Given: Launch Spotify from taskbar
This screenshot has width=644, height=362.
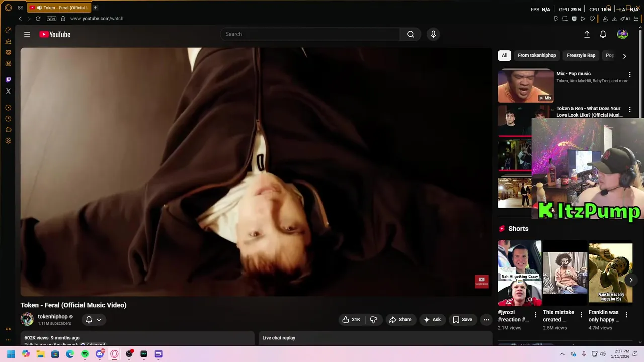Looking at the screenshot, I should click(x=85, y=354).
